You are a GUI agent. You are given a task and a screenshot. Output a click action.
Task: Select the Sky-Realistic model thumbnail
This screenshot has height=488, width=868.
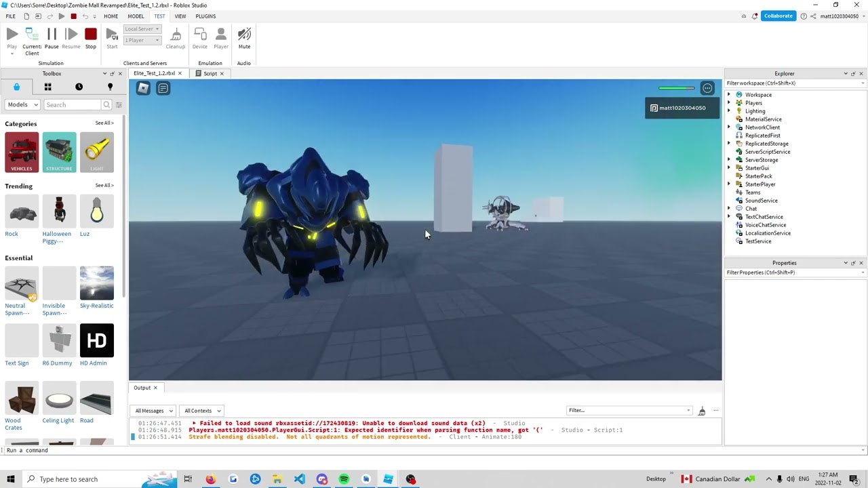[x=97, y=283]
